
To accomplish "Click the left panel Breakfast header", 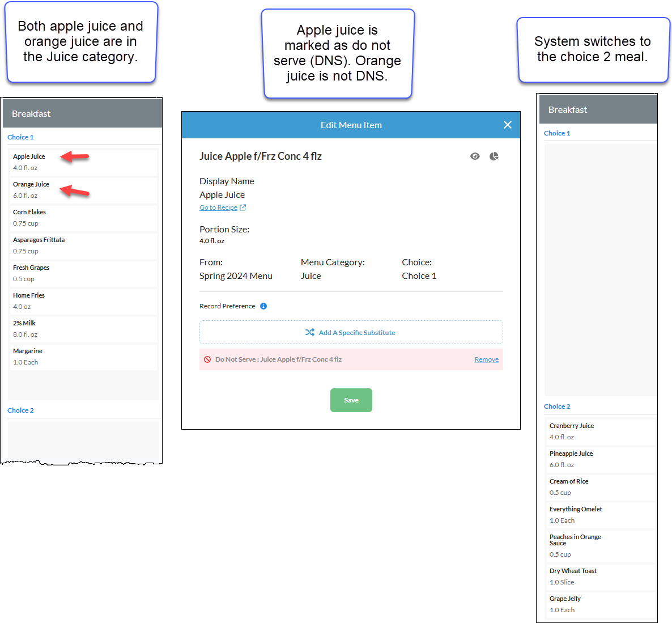I will [x=82, y=113].
